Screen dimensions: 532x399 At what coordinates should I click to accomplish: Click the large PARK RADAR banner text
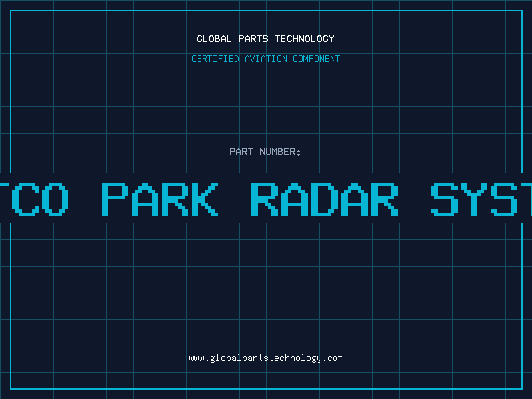[250, 199]
